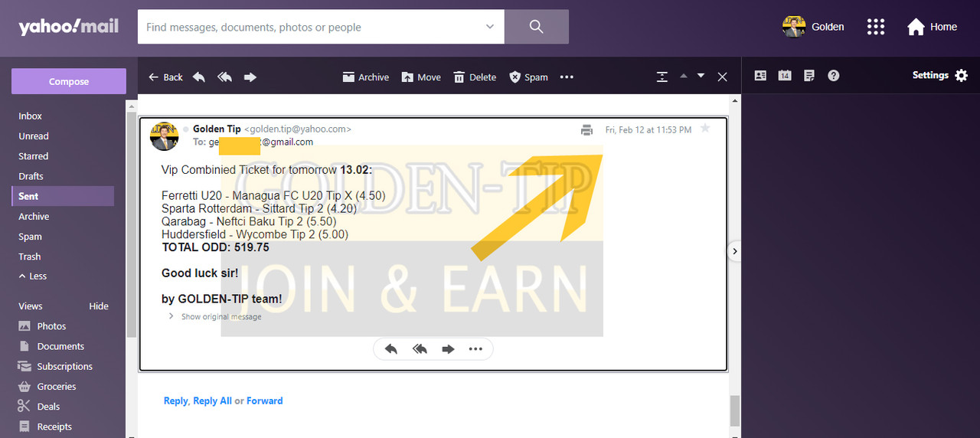This screenshot has width=980, height=438.
Task: Click the sender avatar of Golden Tip
Action: (x=165, y=136)
